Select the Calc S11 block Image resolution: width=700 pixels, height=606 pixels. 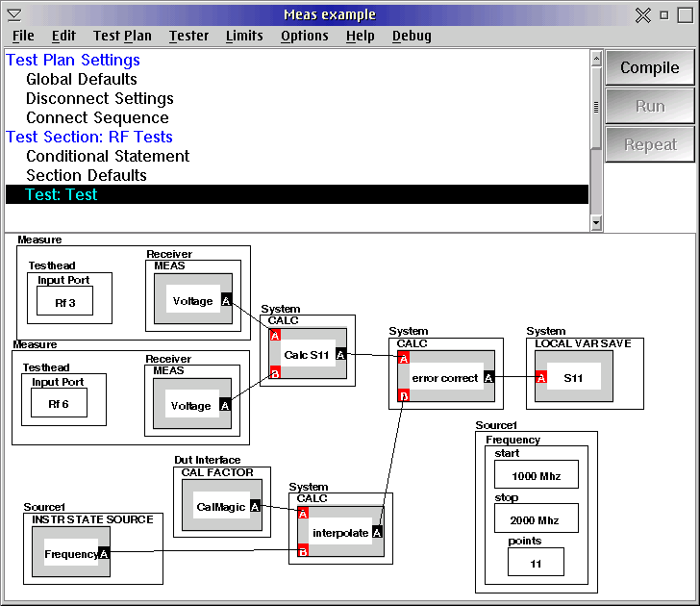[308, 354]
